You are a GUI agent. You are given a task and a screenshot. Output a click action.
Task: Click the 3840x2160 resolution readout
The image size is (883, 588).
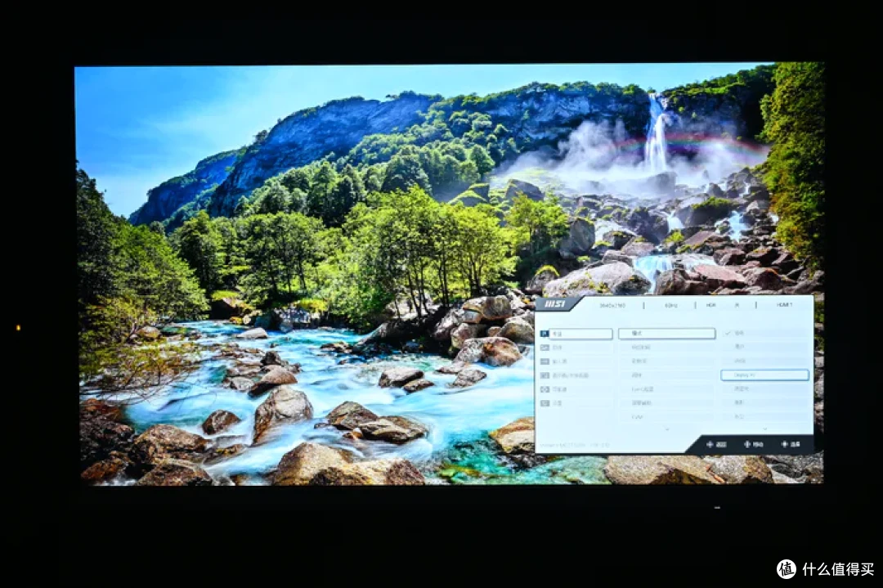click(x=612, y=305)
